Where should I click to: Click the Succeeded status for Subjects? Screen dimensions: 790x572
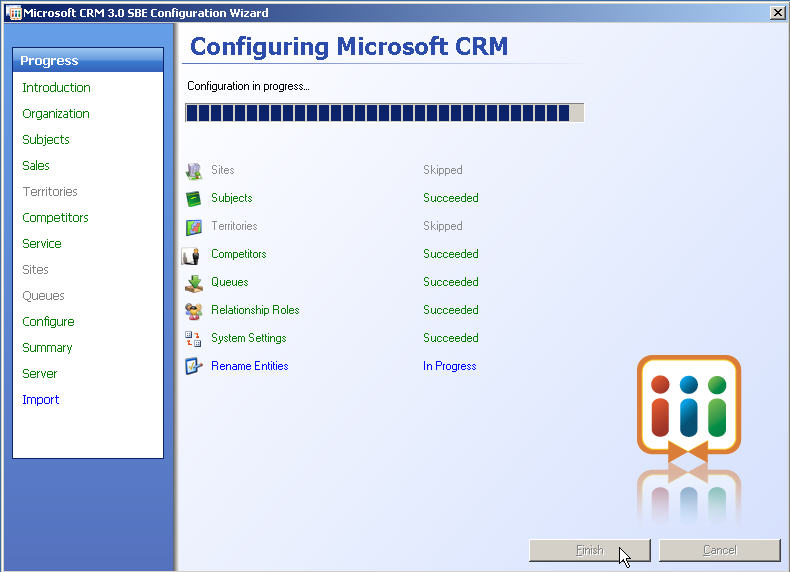click(x=451, y=198)
